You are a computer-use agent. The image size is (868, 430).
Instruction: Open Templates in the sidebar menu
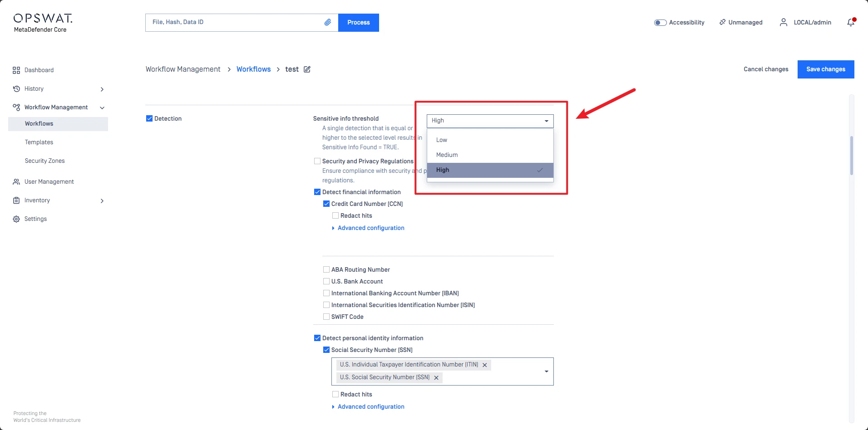click(x=39, y=142)
